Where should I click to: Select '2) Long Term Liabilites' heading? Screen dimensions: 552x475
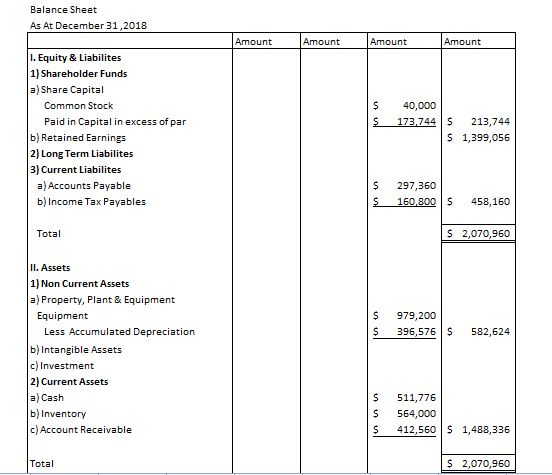(82, 154)
